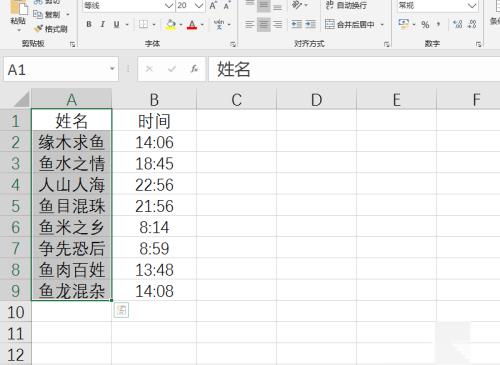Select the Format Painter (格式刷) tool
500x365 pixels.
[50, 29]
